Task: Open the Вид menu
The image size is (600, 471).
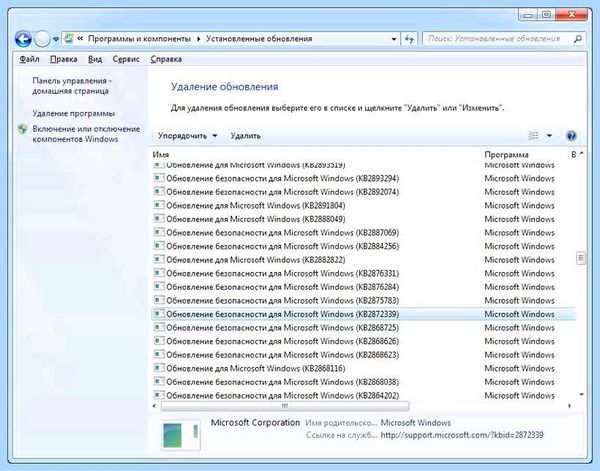Action: click(95, 59)
